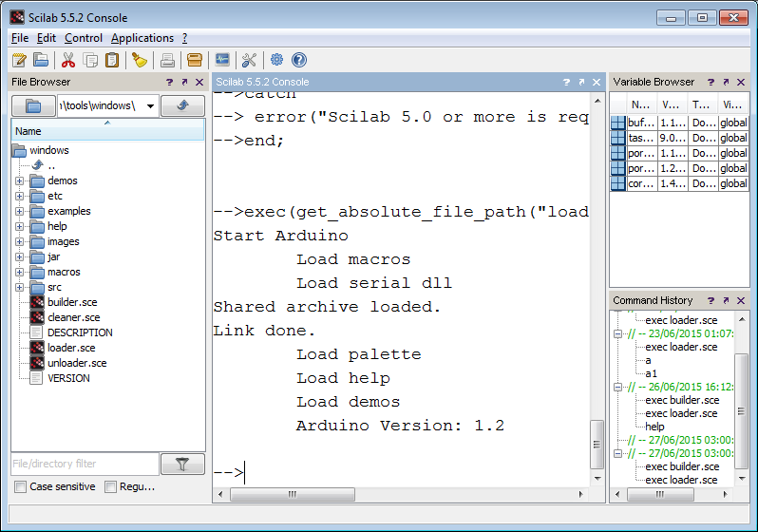Toggle the Regu... regular expression checkbox
Screen dimensions: 758x532
point(111,486)
